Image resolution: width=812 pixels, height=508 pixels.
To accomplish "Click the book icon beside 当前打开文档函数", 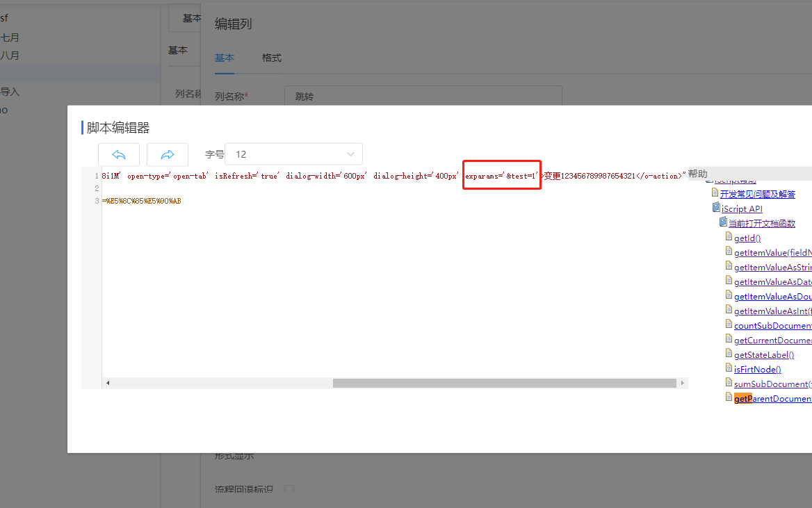I will (x=724, y=222).
